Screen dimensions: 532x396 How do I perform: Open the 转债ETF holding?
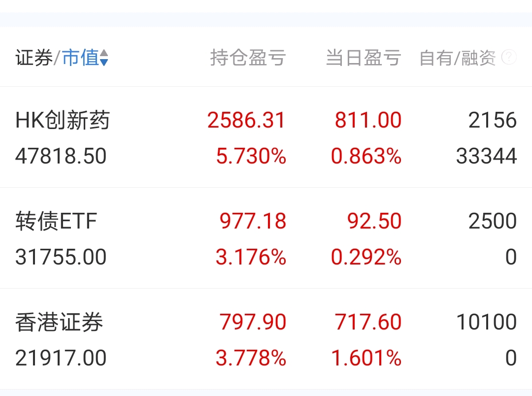click(x=266, y=238)
